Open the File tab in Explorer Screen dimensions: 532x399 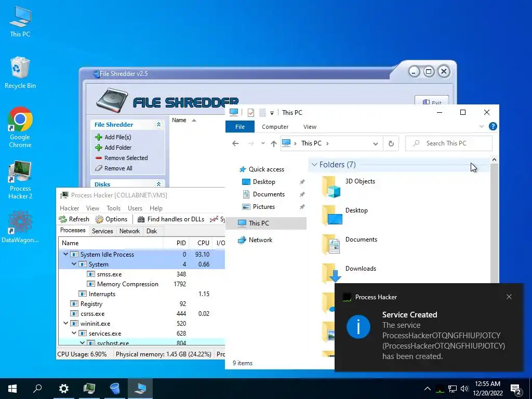[240, 127]
